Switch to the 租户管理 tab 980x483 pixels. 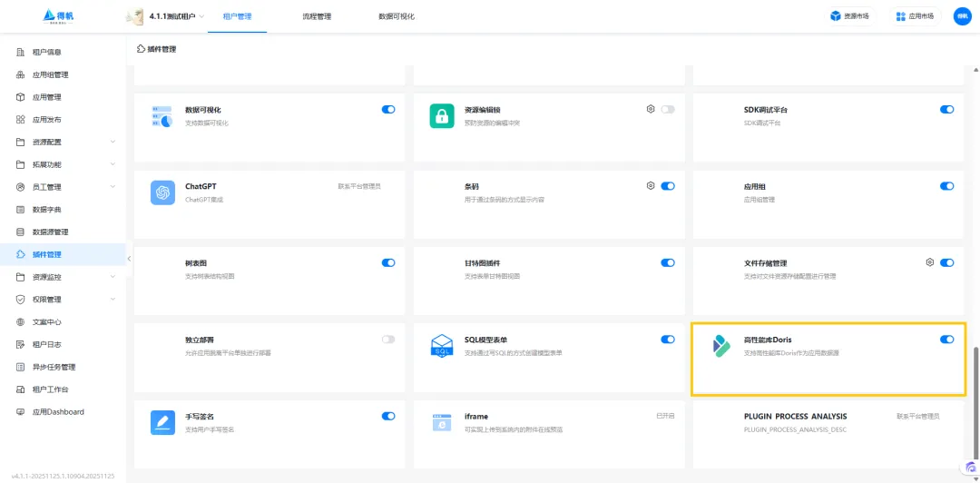tap(237, 17)
